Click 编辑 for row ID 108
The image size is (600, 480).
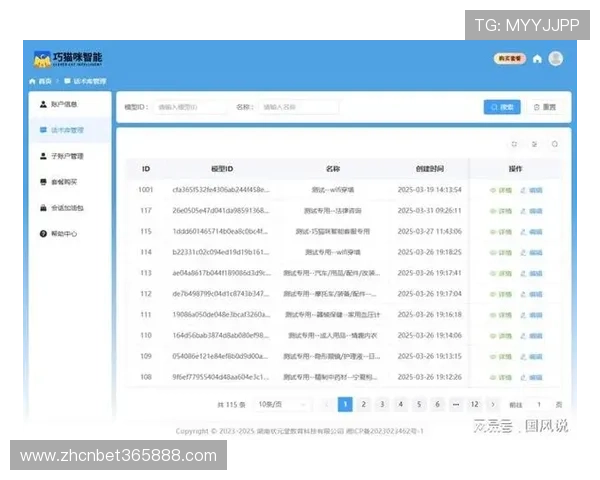pyautogui.click(x=532, y=377)
